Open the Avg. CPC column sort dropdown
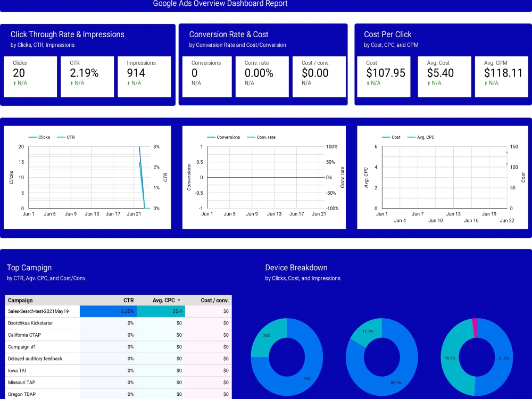This screenshot has width=532, height=399. point(179,300)
